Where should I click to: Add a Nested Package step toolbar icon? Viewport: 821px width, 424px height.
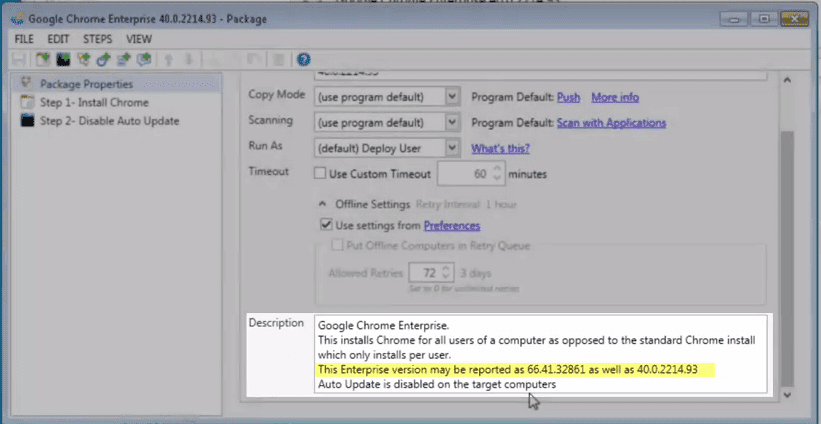click(x=84, y=60)
